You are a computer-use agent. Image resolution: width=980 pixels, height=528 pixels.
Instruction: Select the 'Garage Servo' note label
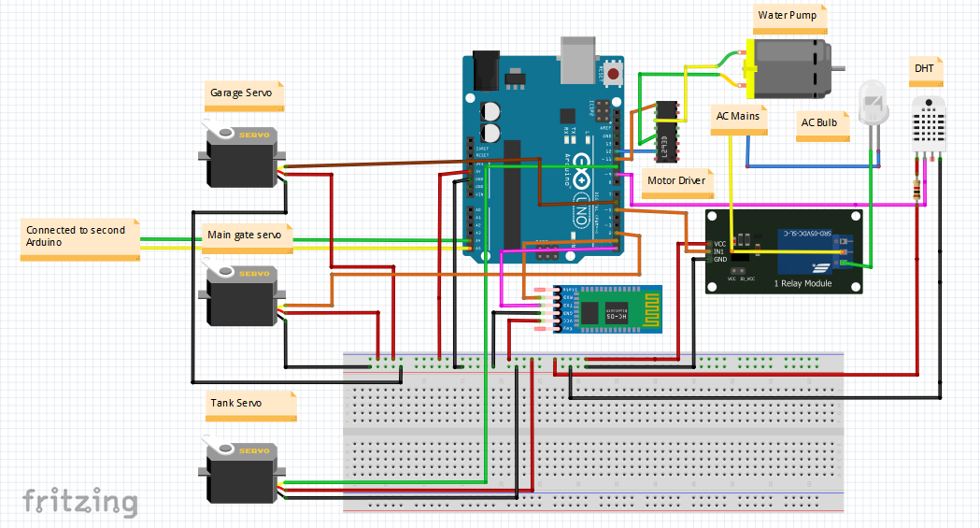pyautogui.click(x=245, y=96)
